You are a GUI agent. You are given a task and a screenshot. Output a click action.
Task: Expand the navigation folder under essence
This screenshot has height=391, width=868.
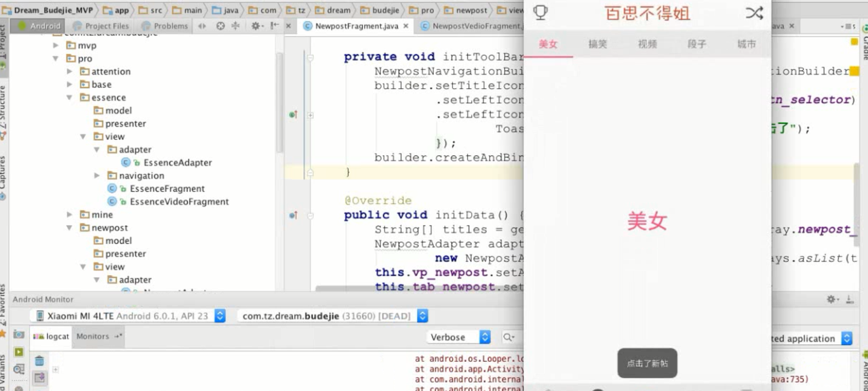97,176
